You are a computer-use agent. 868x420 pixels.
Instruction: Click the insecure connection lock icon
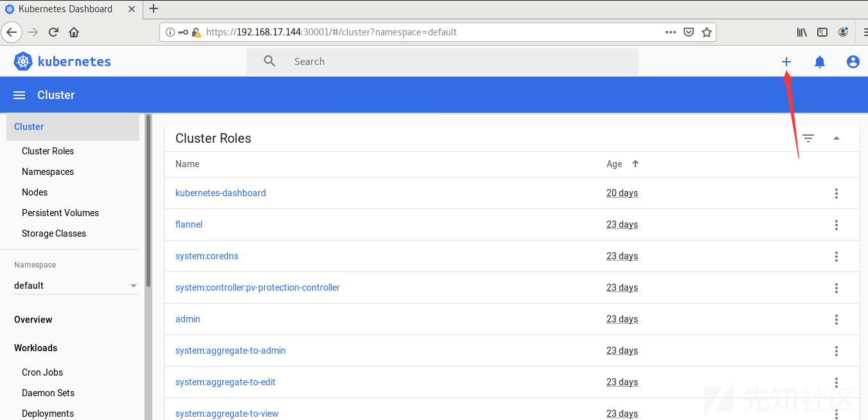pos(196,32)
